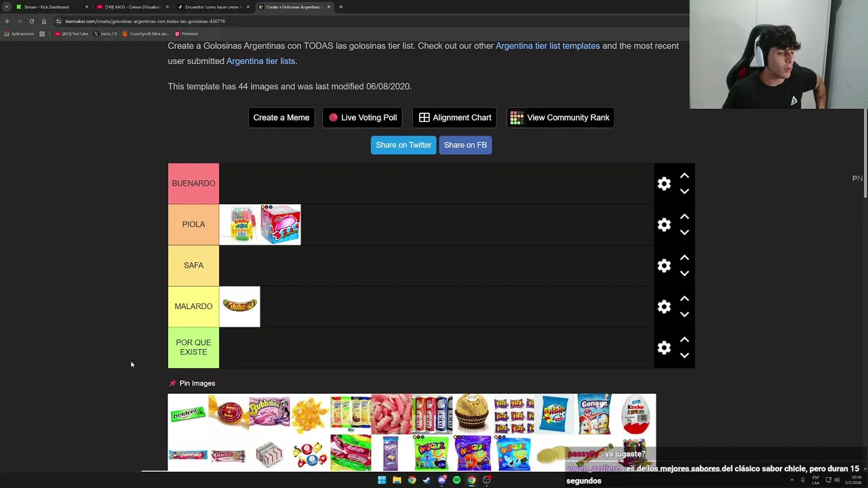Open Crunchyroll bookmark

point(145,34)
